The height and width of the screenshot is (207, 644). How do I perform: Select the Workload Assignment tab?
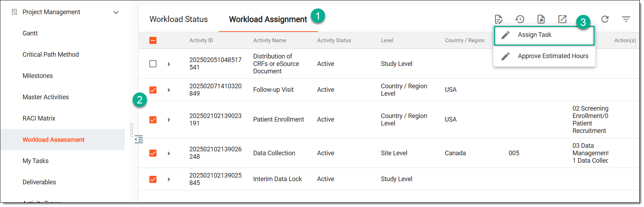pos(268,19)
